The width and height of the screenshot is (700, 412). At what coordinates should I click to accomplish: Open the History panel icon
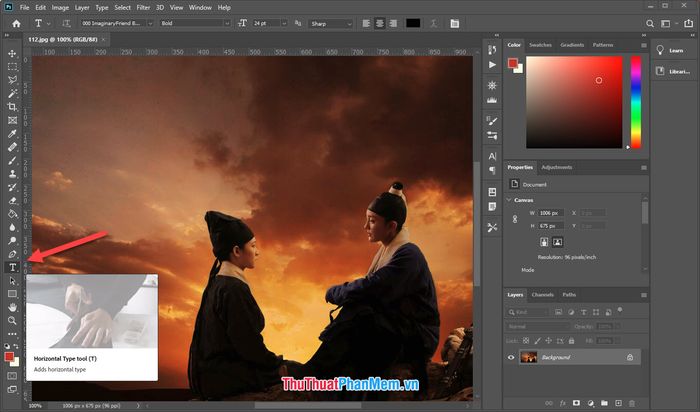pyautogui.click(x=492, y=50)
